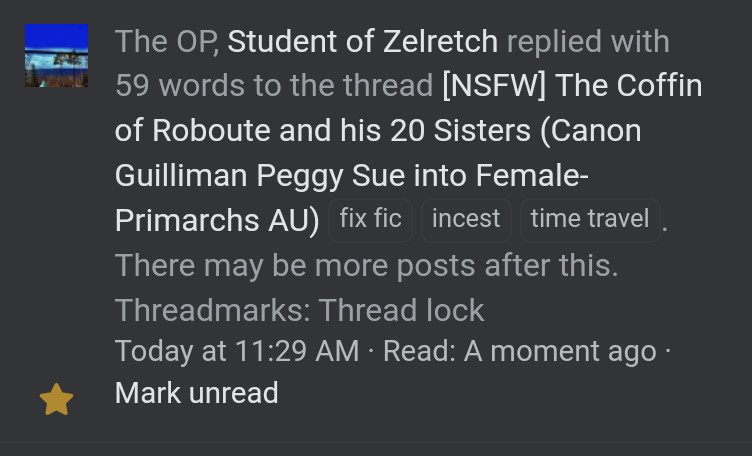Click the 'Threadmarks: Thread lock' line
The image size is (752, 456).
pos(299,310)
